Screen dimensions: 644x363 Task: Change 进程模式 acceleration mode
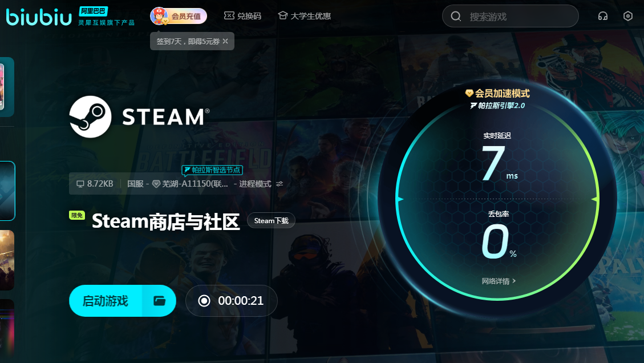click(x=255, y=184)
